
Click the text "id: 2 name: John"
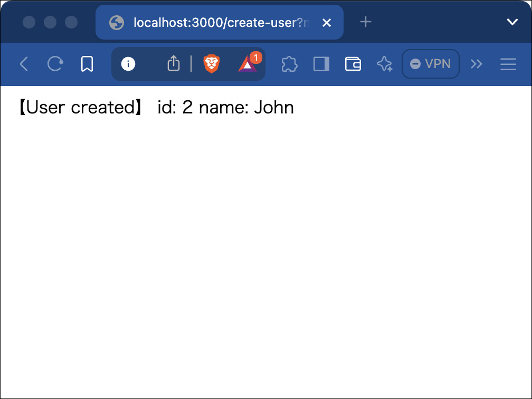[226, 108]
